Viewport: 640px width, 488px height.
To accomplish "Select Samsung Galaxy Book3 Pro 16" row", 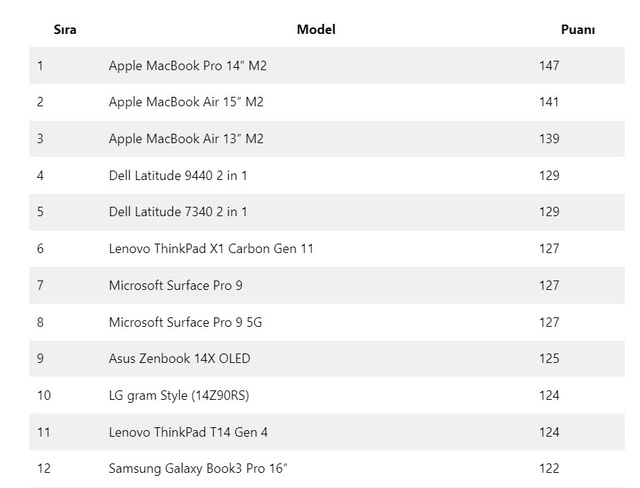I will [x=327, y=468].
